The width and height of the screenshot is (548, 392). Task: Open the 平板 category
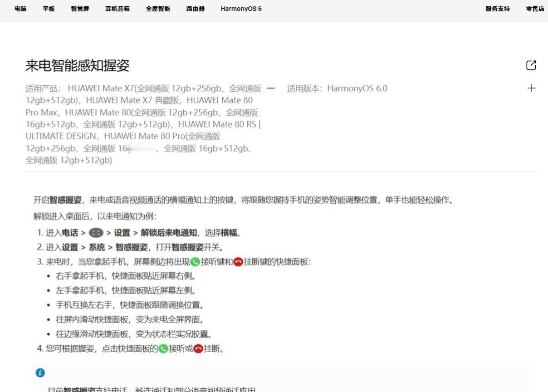(x=48, y=9)
